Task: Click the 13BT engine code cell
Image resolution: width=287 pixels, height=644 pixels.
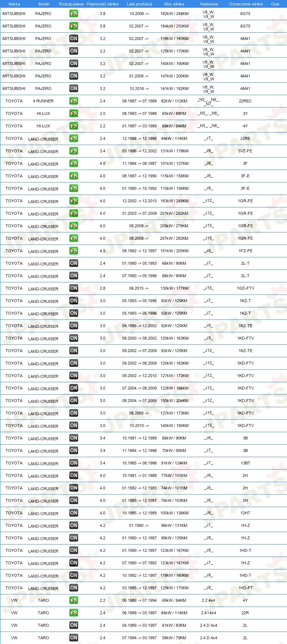Action: click(245, 463)
